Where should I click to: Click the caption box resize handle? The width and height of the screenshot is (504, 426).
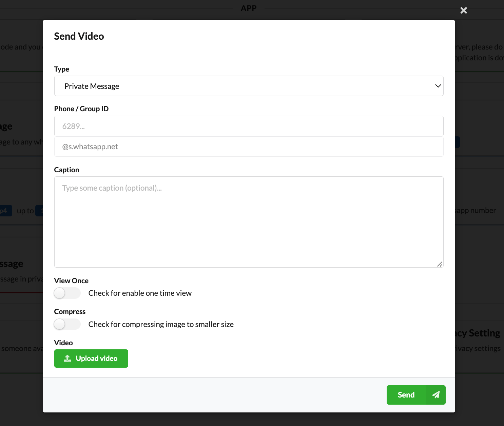440,264
